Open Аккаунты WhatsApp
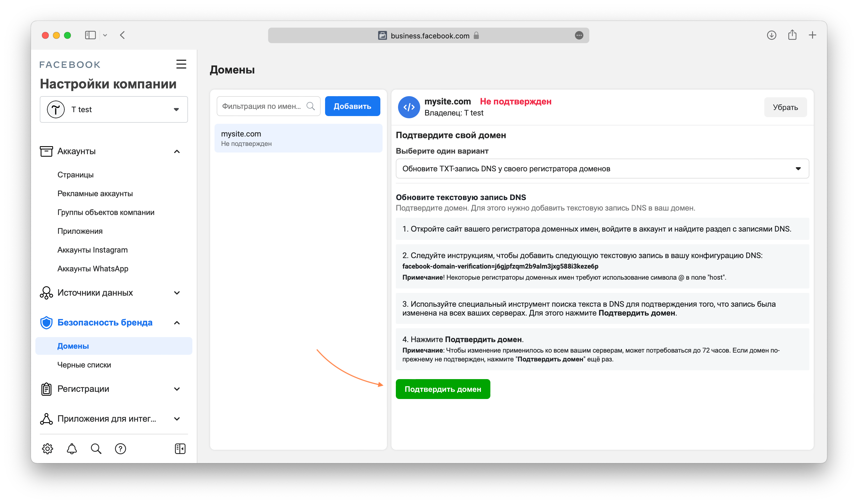This screenshot has height=504, width=858. click(x=93, y=269)
